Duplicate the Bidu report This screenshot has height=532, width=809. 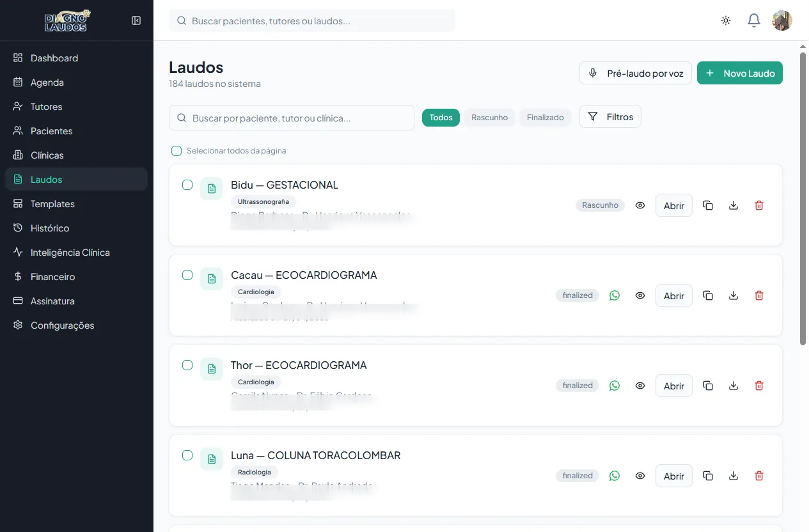click(x=708, y=205)
